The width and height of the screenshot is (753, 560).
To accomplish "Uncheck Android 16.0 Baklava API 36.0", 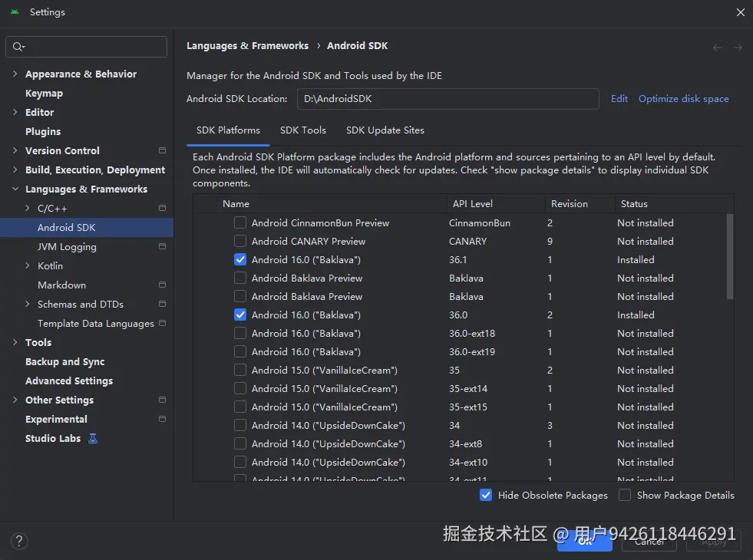I will 240,315.
